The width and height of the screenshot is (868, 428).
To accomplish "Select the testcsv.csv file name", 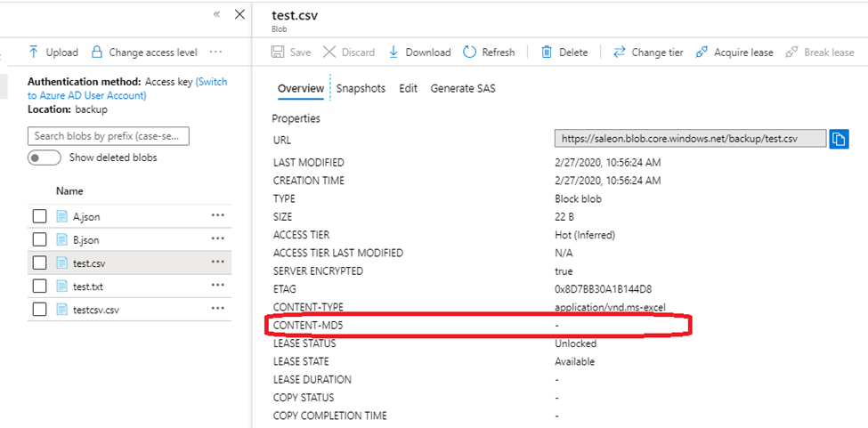I will 96,310.
